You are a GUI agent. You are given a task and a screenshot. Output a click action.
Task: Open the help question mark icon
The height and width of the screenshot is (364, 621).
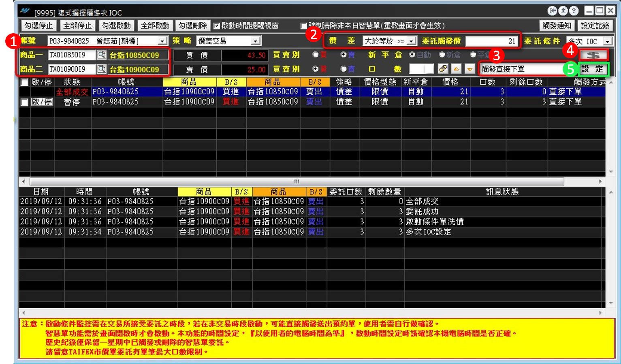coord(574,11)
